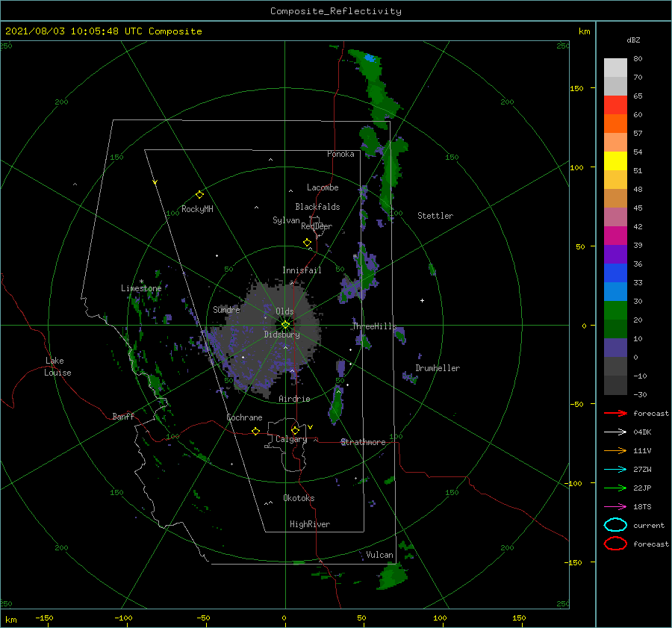Click the Ponoka town label
The width and height of the screenshot is (672, 628).
340,154
